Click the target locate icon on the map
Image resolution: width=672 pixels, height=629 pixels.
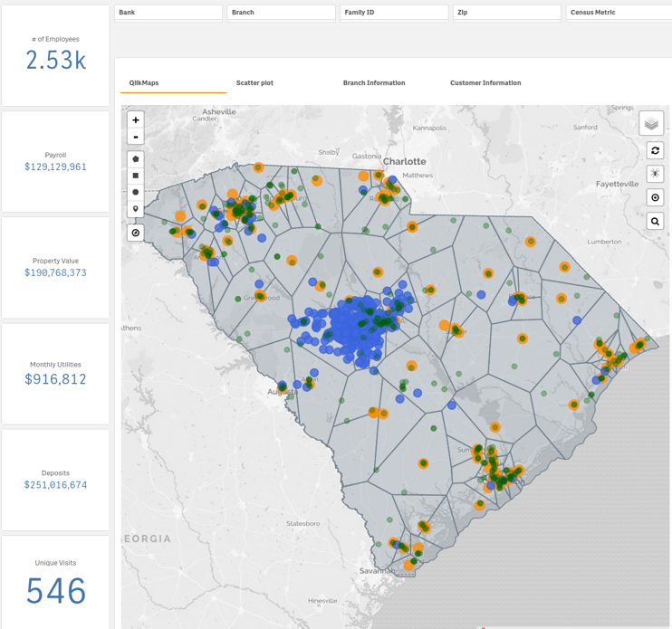pyautogui.click(x=655, y=197)
